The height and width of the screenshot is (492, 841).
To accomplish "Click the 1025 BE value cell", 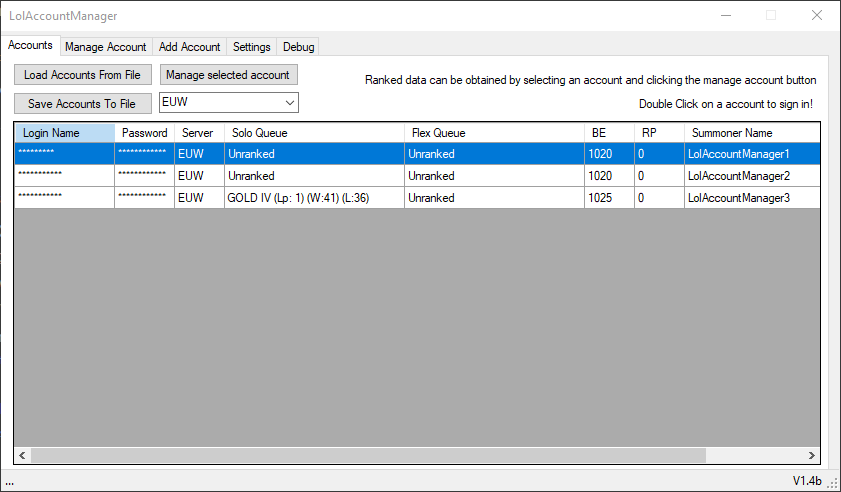I will [609, 198].
